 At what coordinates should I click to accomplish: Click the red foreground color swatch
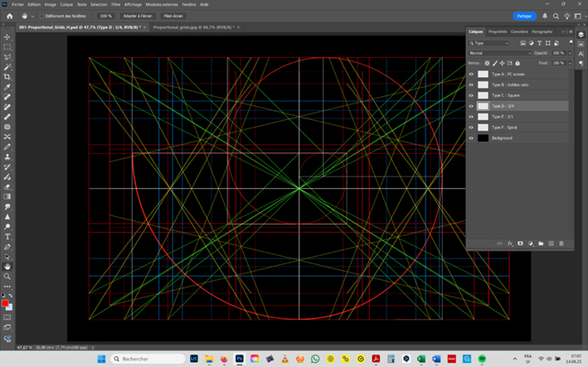click(5, 303)
